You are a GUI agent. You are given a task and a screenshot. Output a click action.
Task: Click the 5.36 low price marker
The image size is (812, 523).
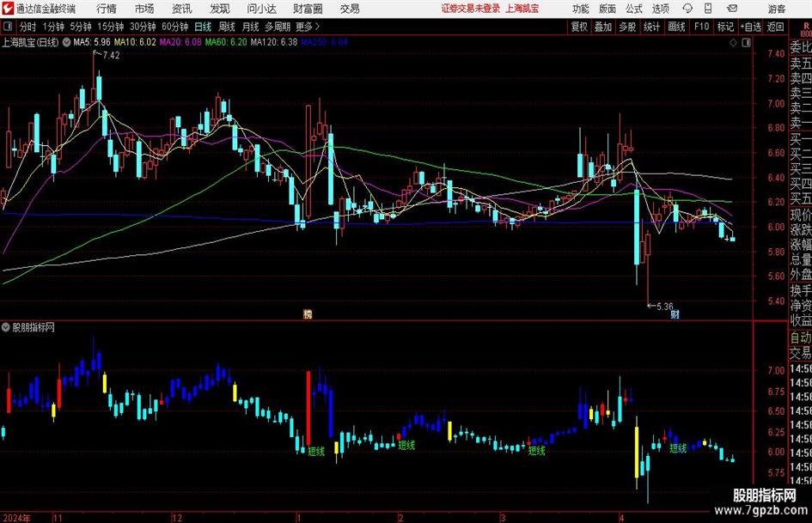(x=664, y=306)
